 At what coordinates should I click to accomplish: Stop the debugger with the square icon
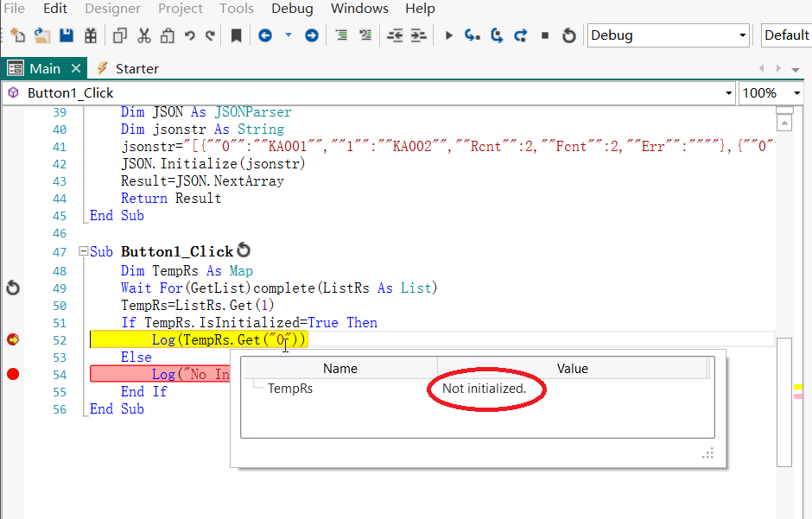pyautogui.click(x=546, y=35)
